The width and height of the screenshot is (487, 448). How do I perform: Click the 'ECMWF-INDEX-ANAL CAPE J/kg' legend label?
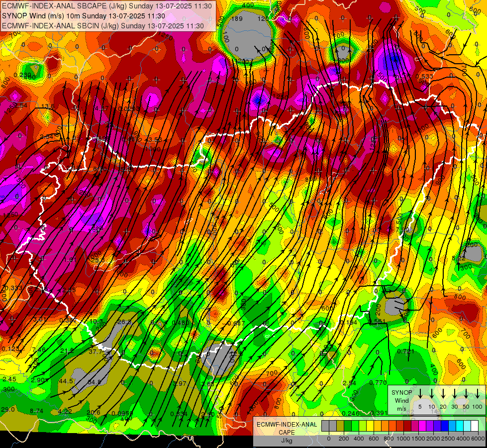click(287, 432)
